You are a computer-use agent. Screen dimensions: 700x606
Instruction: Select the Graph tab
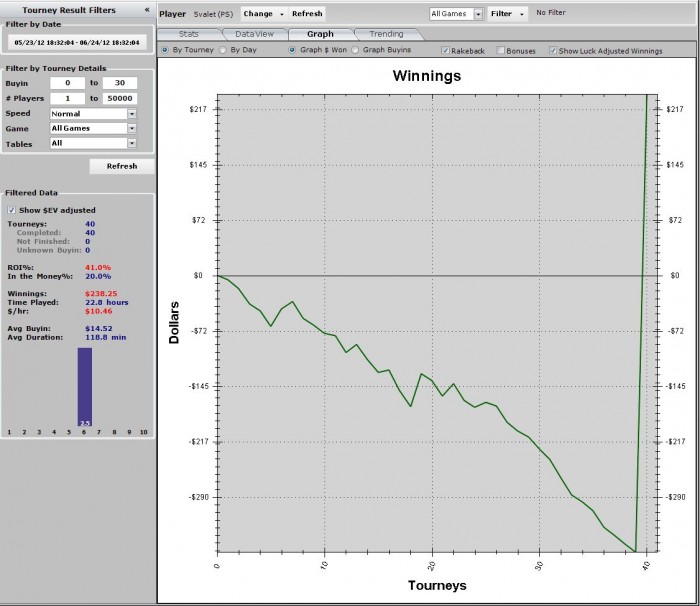(320, 34)
